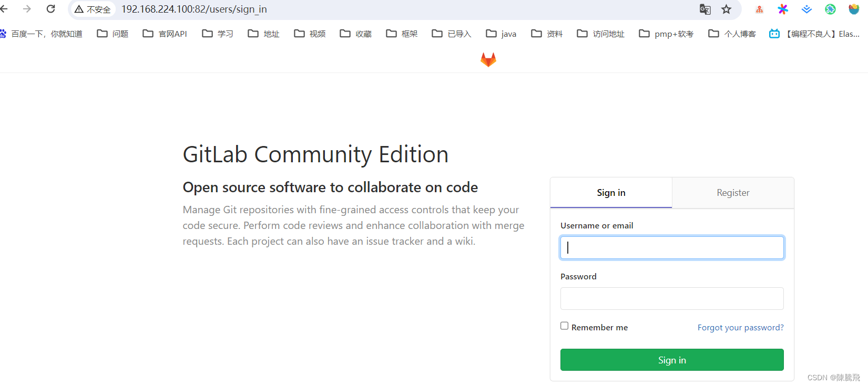Open the 问题 bookmark folder
Viewport: 868px width, 386px height.
pyautogui.click(x=113, y=34)
